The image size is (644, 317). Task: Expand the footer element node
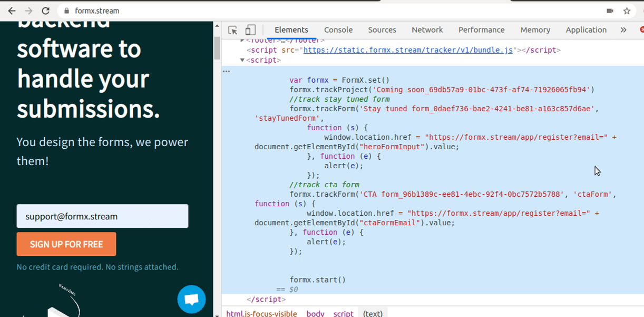coord(242,40)
